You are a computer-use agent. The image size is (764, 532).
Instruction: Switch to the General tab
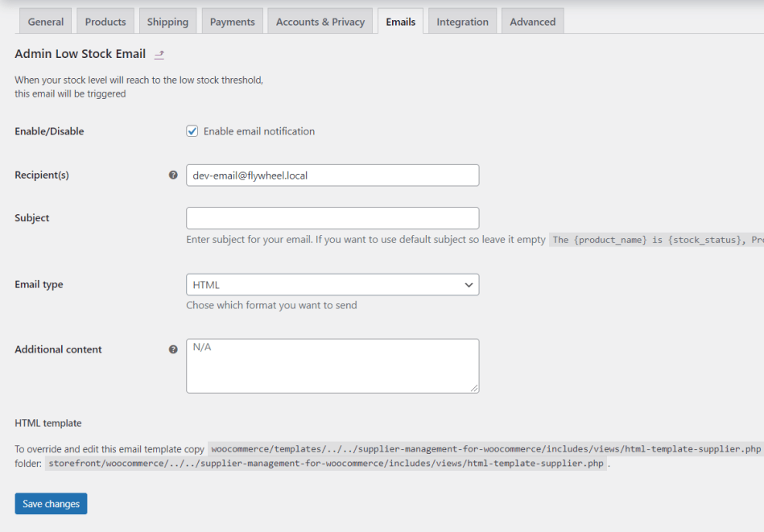46,22
